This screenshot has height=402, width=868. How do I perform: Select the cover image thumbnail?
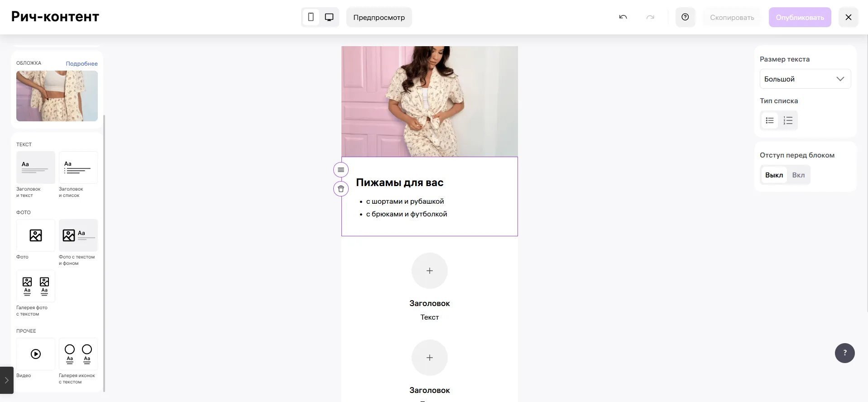click(57, 96)
